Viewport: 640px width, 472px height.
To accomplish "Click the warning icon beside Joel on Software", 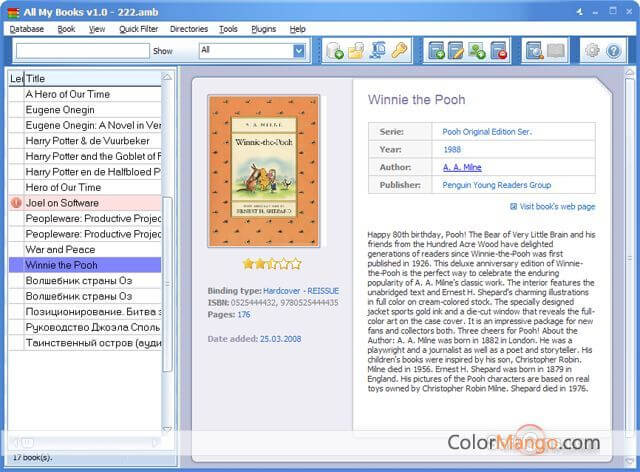I will tap(16, 203).
